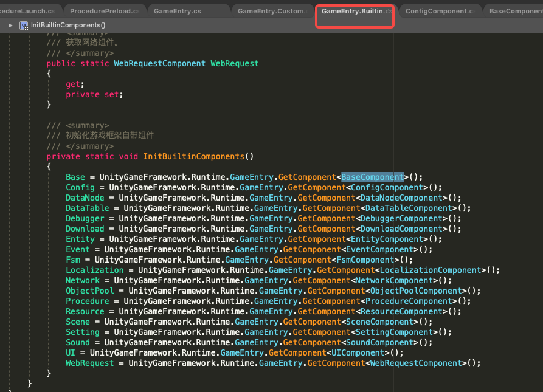
Task: Click the closing brace of InitBuiltinComponents
Action: coord(49,373)
